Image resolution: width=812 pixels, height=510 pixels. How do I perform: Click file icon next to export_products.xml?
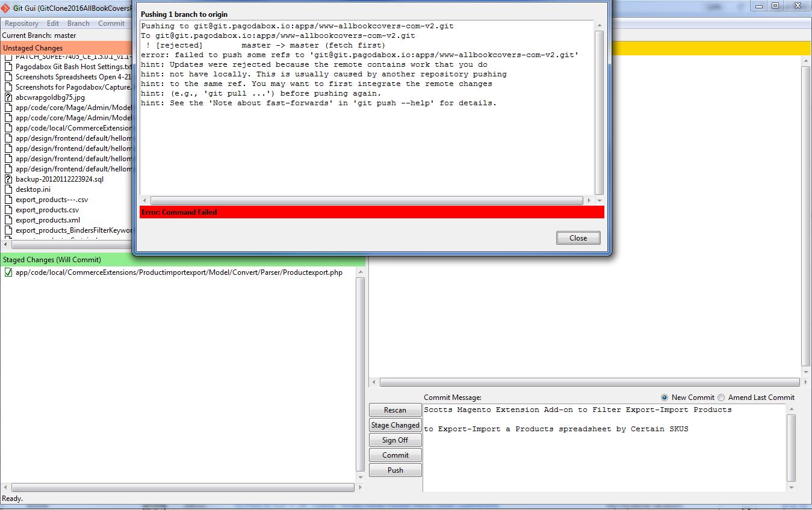[8, 220]
